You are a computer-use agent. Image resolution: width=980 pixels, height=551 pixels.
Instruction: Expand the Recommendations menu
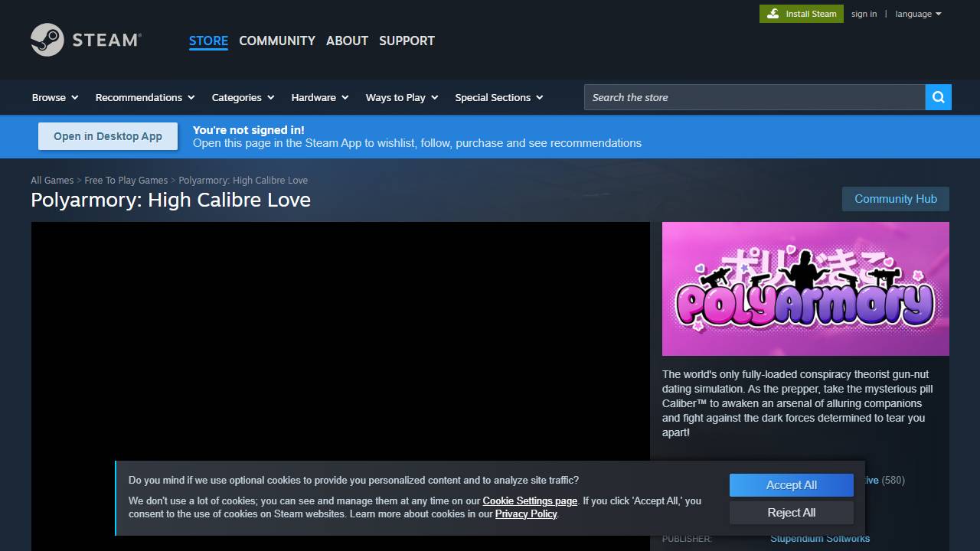coord(145,97)
